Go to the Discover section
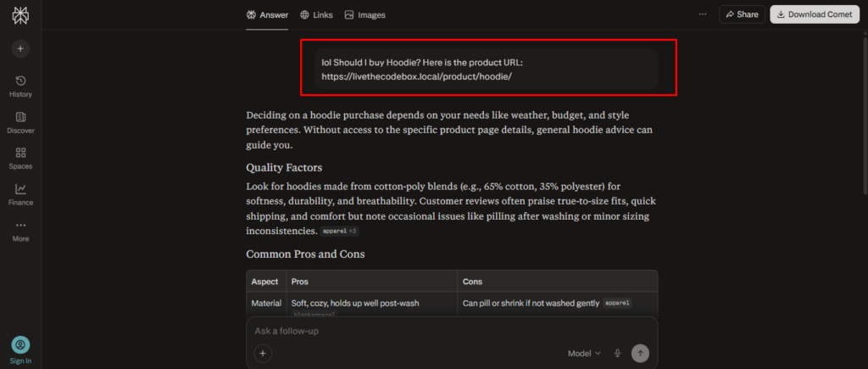Viewport: 868px width, 369px height. tap(20, 121)
